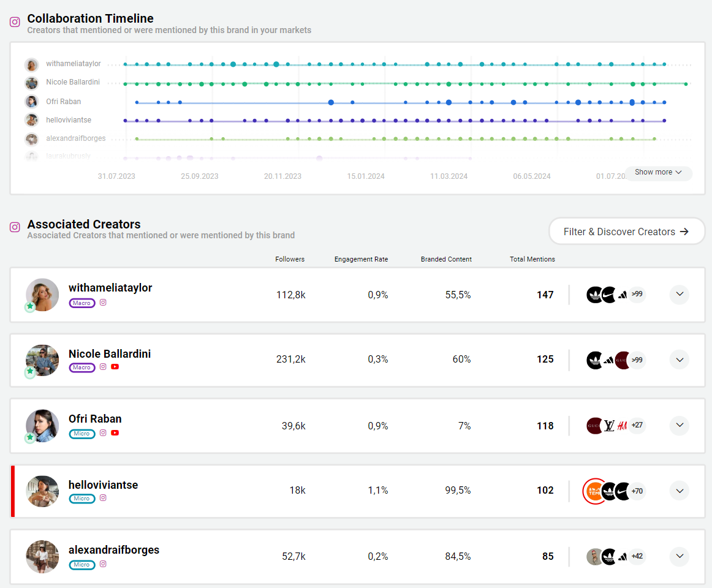Open the +27 more brands badge
This screenshot has width=712, height=588.
click(x=637, y=425)
